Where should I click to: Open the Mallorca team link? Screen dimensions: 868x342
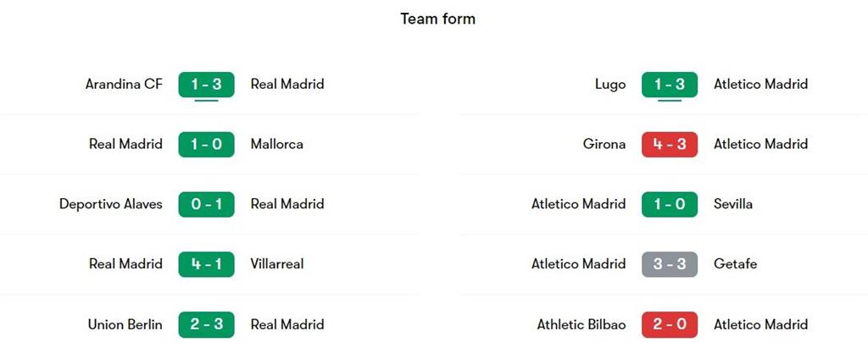click(x=276, y=144)
